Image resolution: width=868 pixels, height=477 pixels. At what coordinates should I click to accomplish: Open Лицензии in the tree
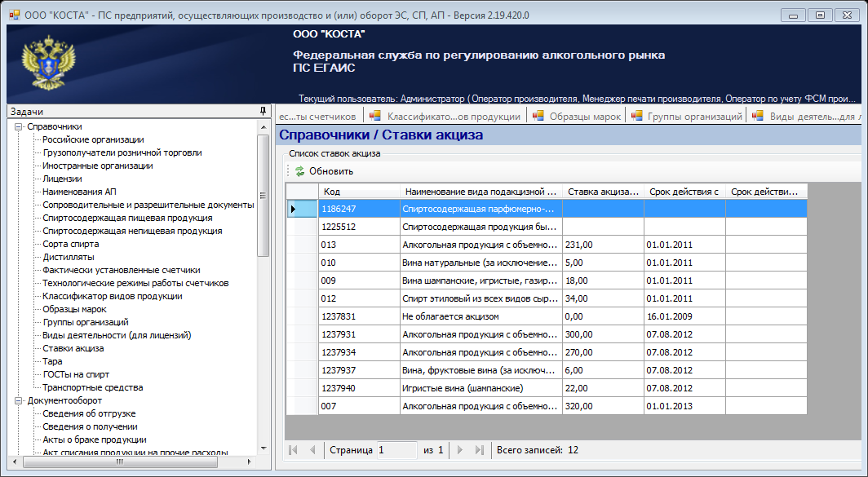[62, 179]
